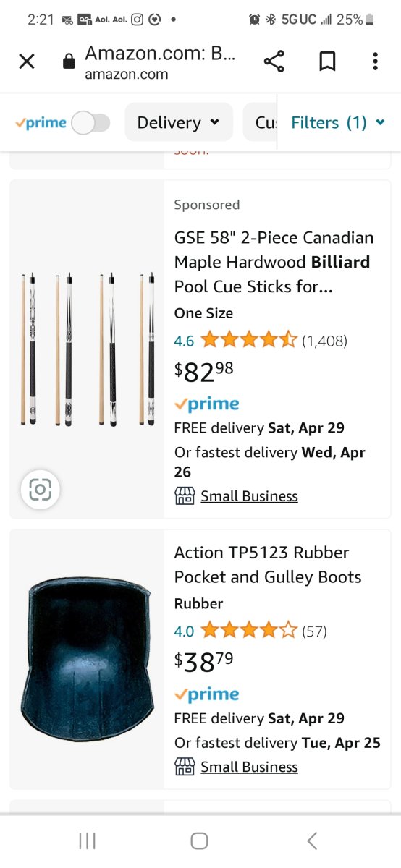View the 1,408 ratings for GSE cues

324,340
